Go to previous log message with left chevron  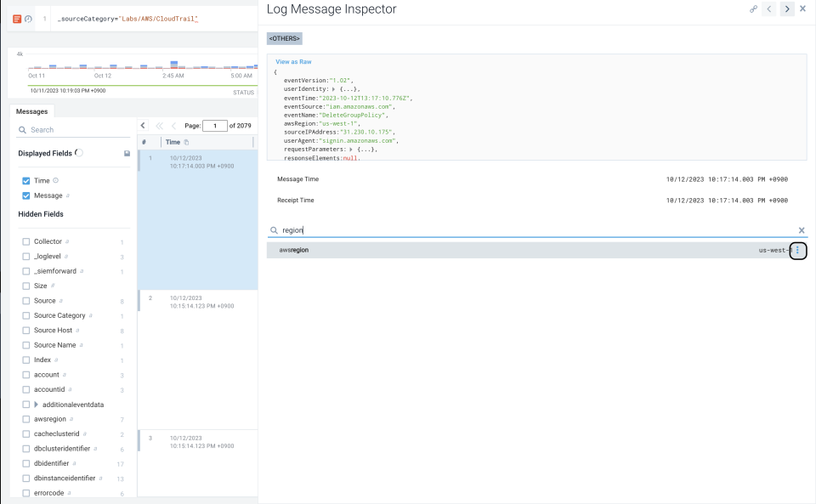pos(768,8)
